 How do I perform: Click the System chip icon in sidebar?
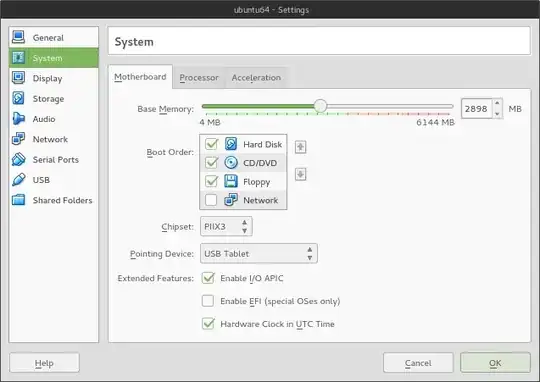click(18, 58)
